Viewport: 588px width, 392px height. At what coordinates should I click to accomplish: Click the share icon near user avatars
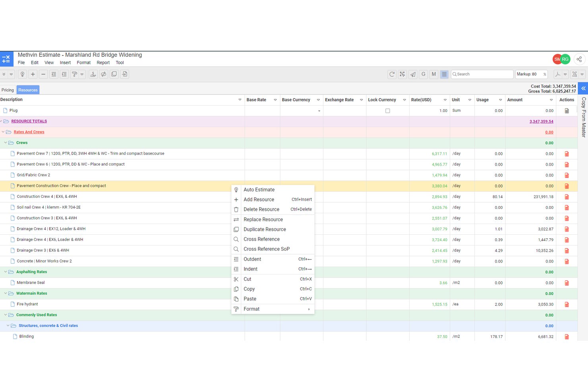click(579, 59)
